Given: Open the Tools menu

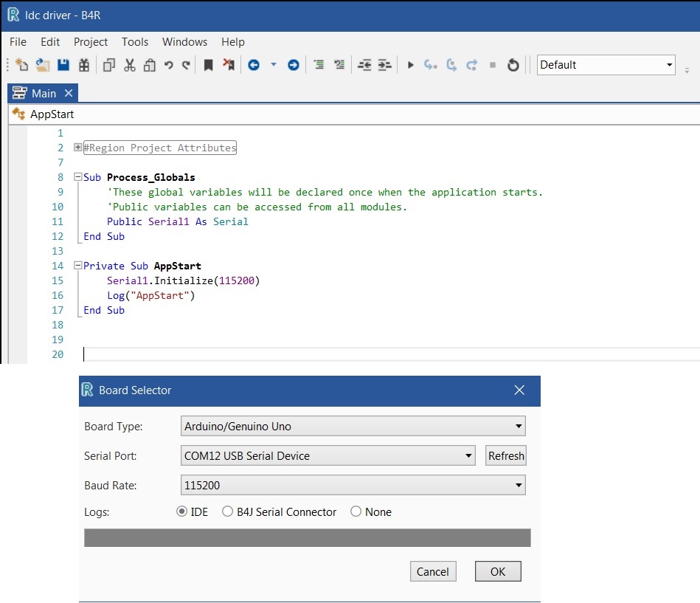Looking at the screenshot, I should 135,42.
